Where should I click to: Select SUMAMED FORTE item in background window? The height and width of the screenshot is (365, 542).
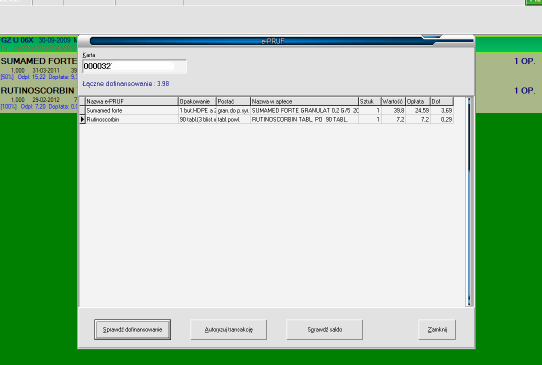[38, 61]
